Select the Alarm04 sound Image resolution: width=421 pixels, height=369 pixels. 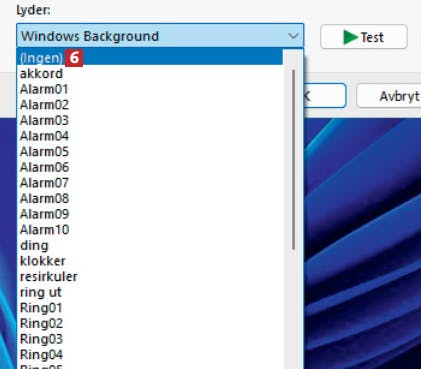pyautogui.click(x=150, y=136)
